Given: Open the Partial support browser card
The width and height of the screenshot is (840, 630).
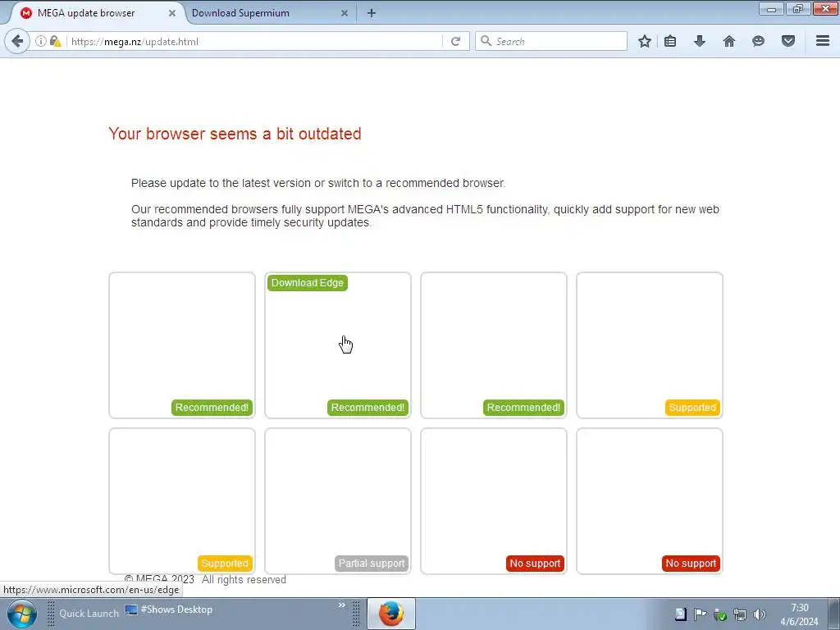Looking at the screenshot, I should point(338,501).
